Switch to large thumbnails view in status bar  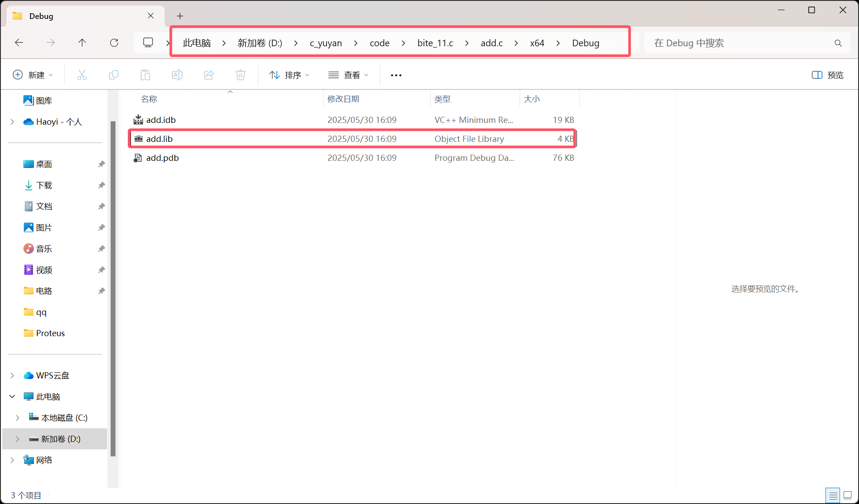coord(848,495)
